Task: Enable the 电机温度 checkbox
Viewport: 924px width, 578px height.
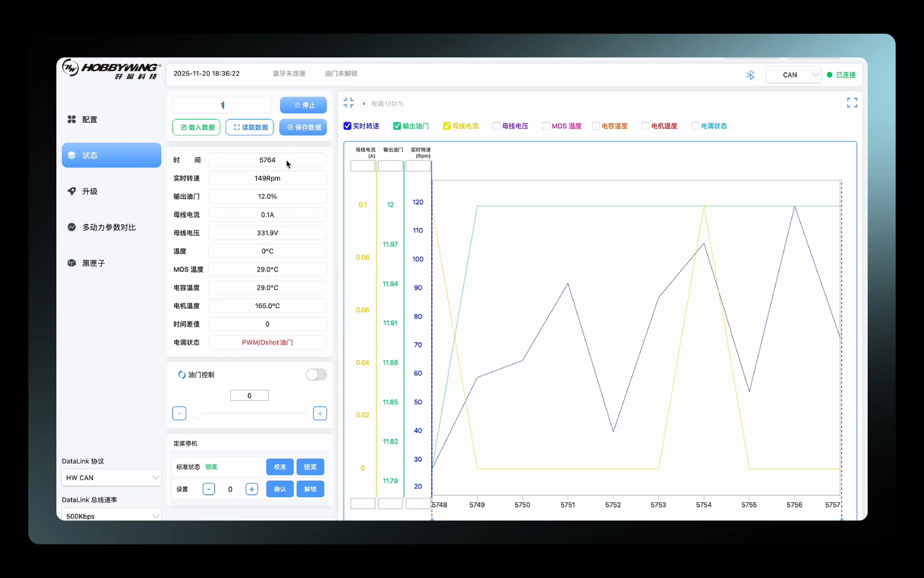Action: tap(645, 126)
